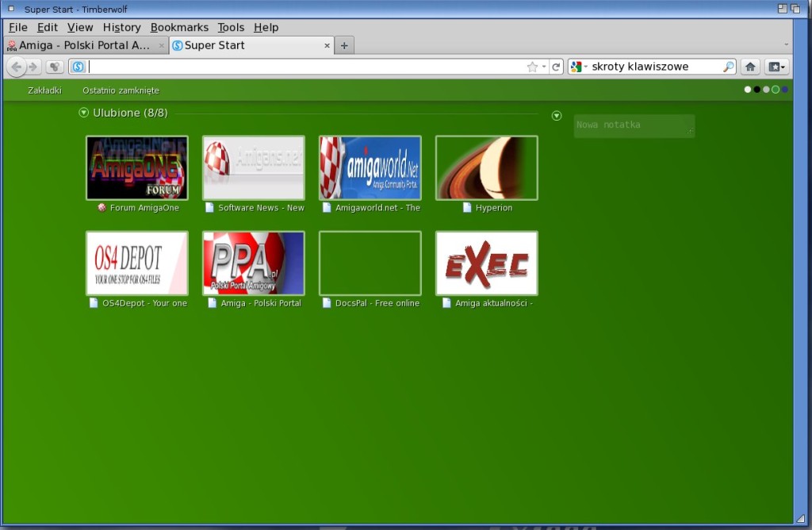This screenshot has height=530, width=812.
Task: Open the Bookmarks toolbar menu button
Action: pyautogui.click(x=776, y=67)
